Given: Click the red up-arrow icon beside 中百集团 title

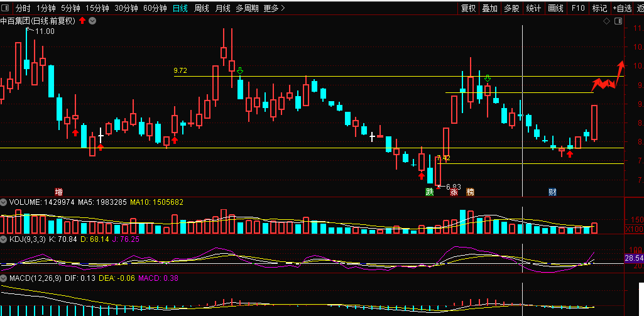Looking at the screenshot, I should point(82,21).
